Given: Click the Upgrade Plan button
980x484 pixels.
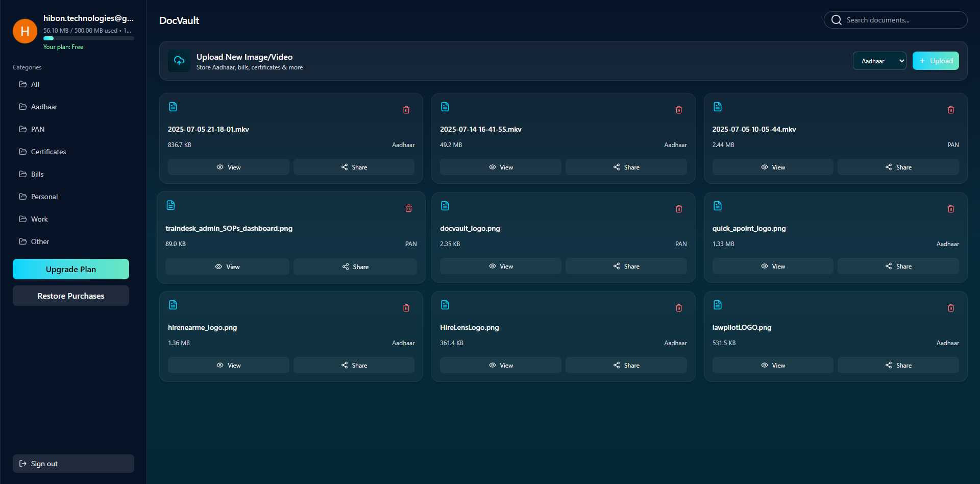Looking at the screenshot, I should (x=70, y=269).
